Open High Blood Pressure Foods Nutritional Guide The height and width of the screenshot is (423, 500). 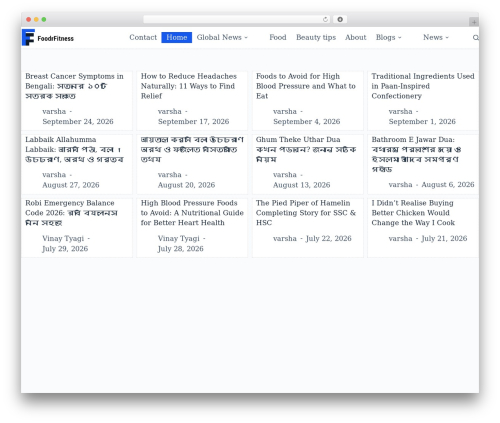(192, 213)
